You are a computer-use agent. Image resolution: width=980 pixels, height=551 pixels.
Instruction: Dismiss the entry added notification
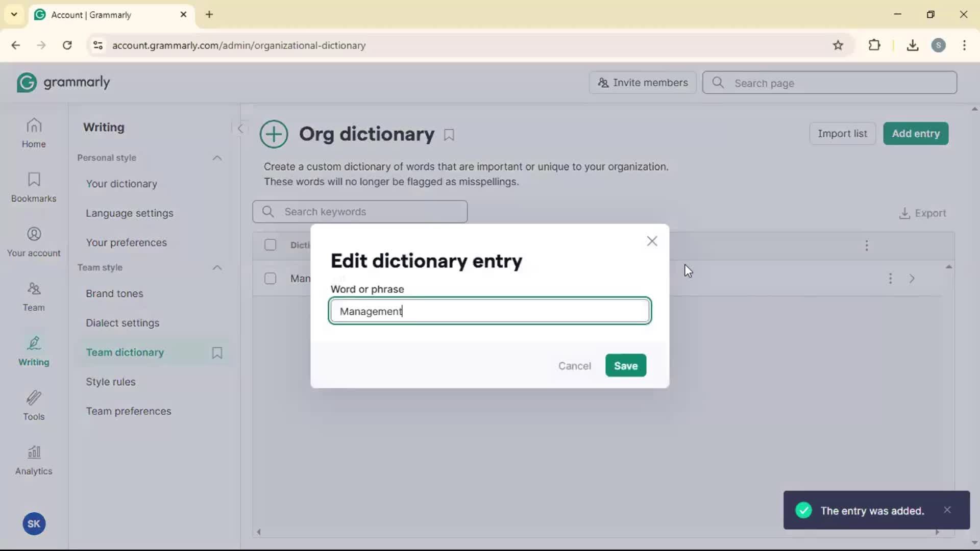point(947,510)
